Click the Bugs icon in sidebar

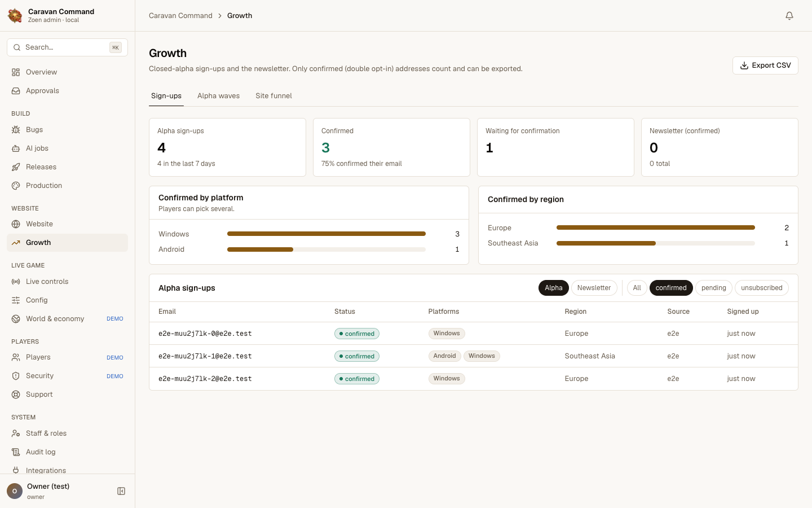[x=16, y=130]
